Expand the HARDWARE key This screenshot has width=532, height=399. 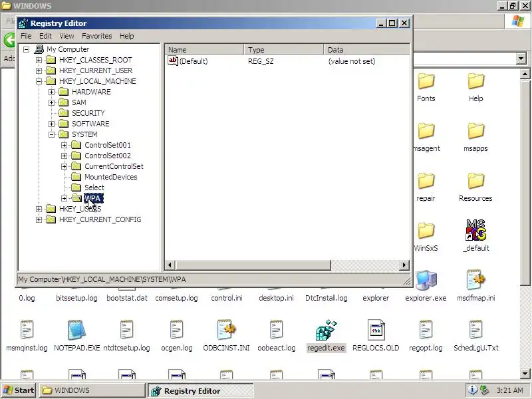[52, 92]
